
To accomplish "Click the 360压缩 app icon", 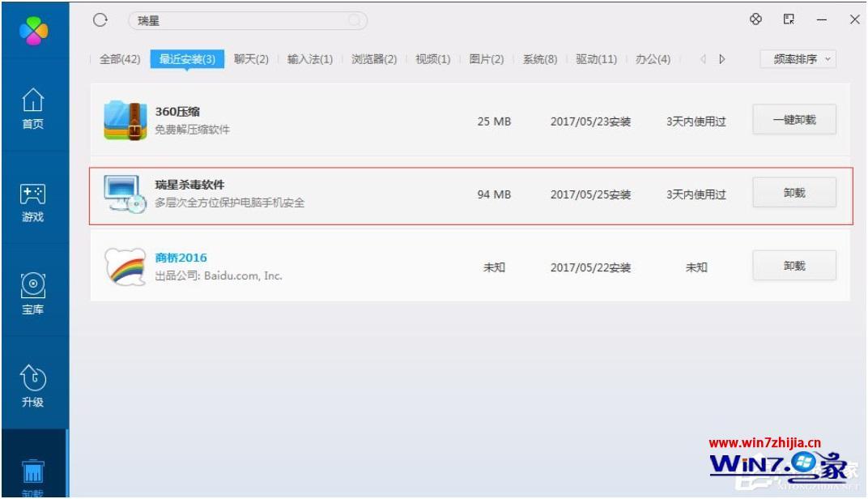I will coord(126,120).
